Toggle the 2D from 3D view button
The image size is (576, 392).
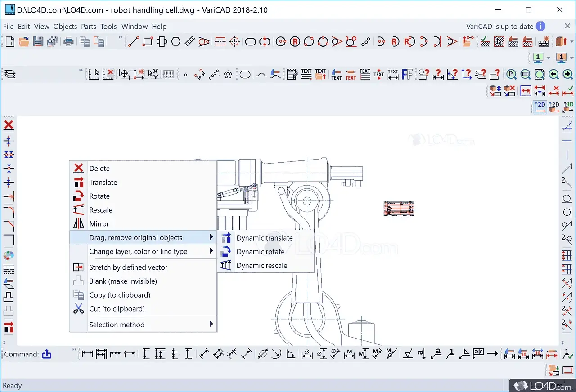pyautogui.click(x=554, y=107)
